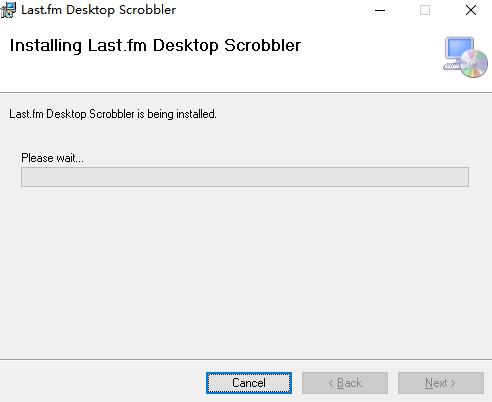Click the installer package icon in title bar
The height and width of the screenshot is (402, 492).
(8, 10)
